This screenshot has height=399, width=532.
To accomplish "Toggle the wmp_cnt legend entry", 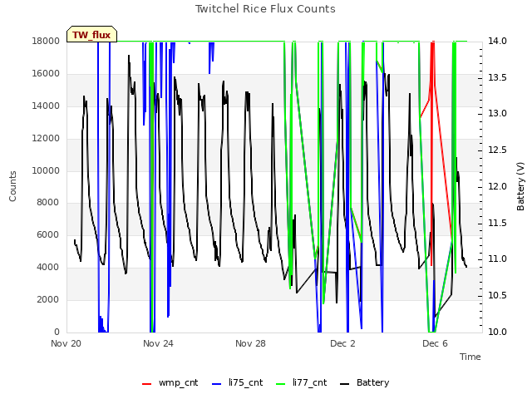I will click(x=170, y=382).
